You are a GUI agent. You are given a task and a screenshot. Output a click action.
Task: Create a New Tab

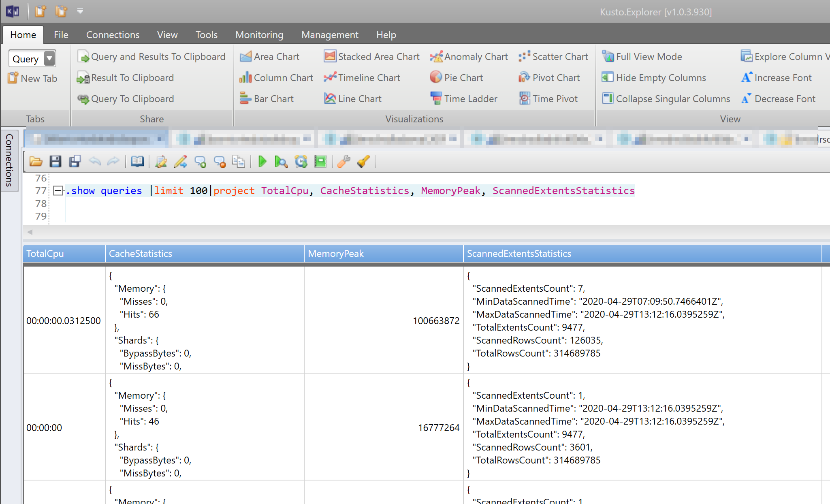32,78
